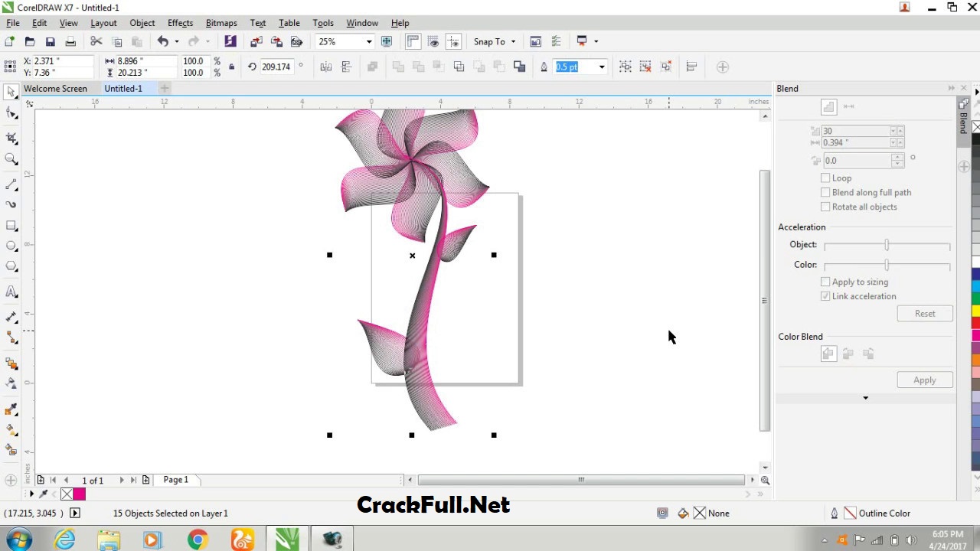Click the Apply button in Blend panel
Image resolution: width=980 pixels, height=551 pixels.
924,380
